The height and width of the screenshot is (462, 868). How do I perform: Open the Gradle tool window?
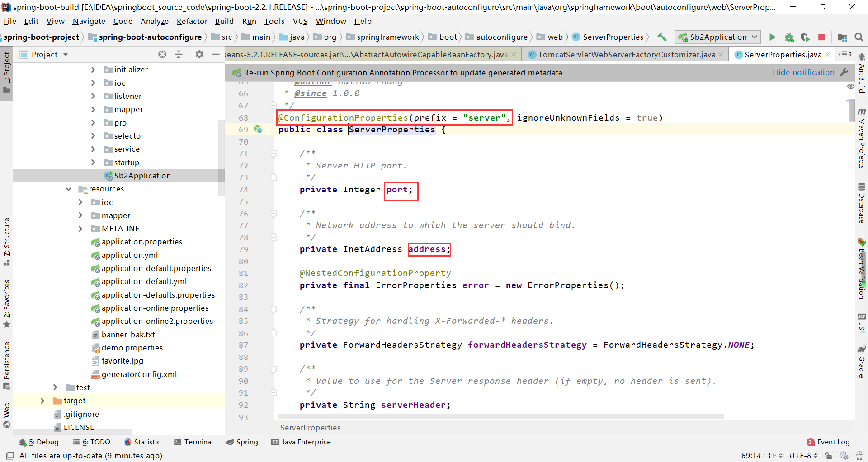pos(862,362)
